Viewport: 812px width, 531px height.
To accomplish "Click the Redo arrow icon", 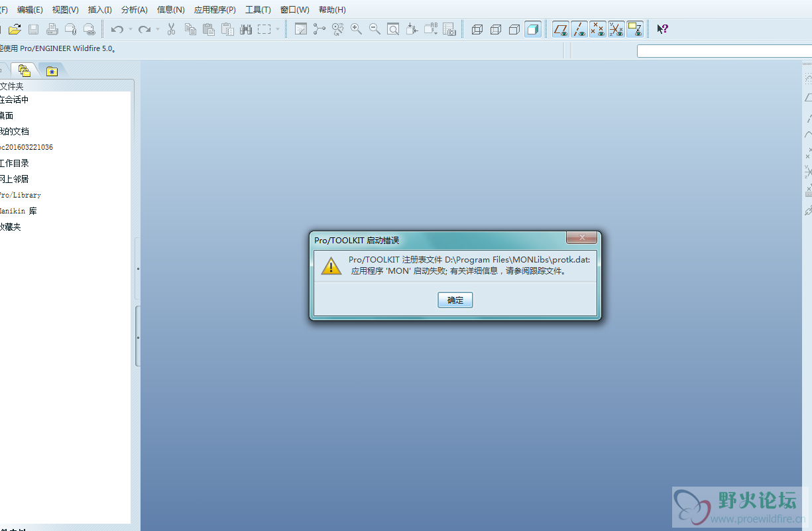I will [145, 29].
